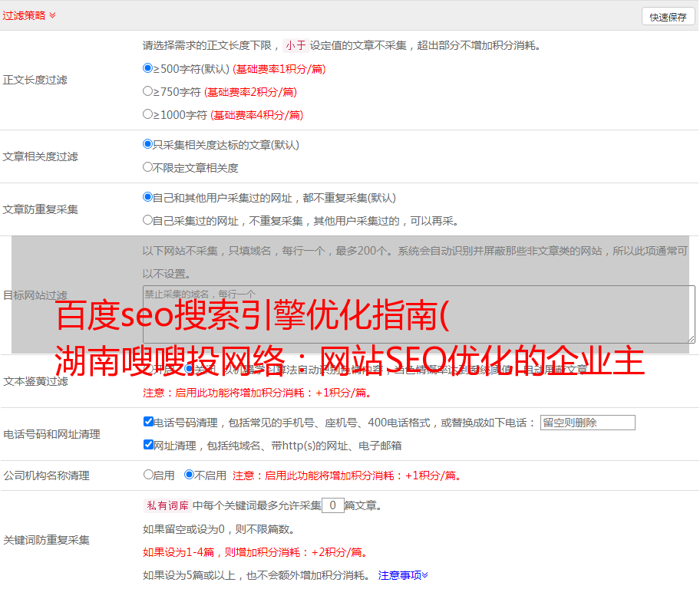Screen dimensions: 700x589
Task: Click the 关键词防重复采集 row label
Action: pyautogui.click(x=46, y=540)
